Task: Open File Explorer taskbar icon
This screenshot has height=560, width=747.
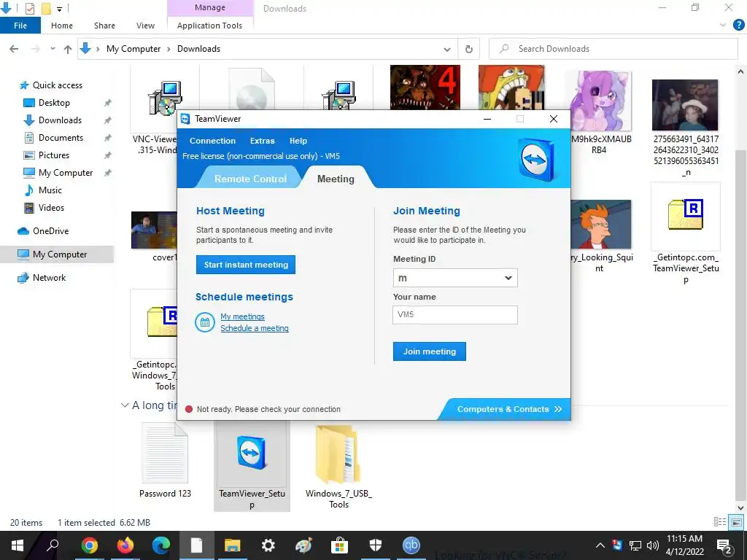Action: (x=233, y=545)
